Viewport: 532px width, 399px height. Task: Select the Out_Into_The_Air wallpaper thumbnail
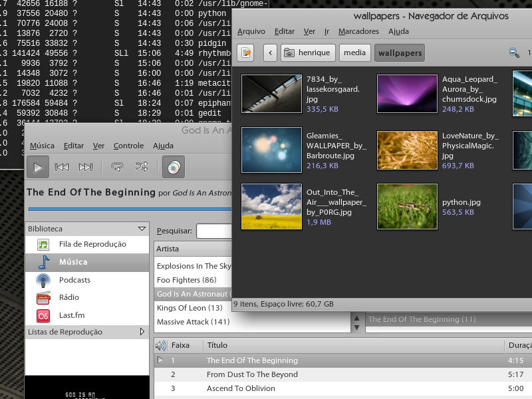click(271, 207)
